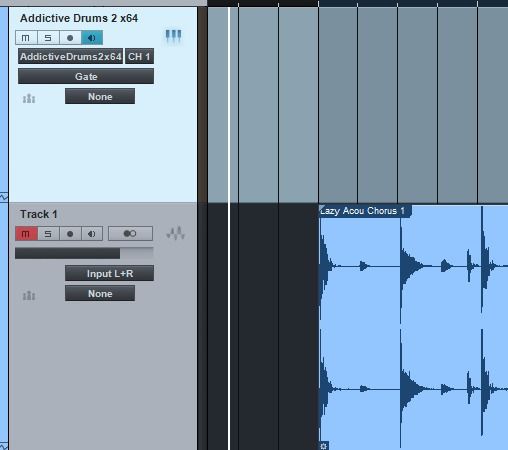This screenshot has width=508, height=450.
Task: Arm recording on Addictive Drums 2 x64 track
Action: tap(70, 37)
